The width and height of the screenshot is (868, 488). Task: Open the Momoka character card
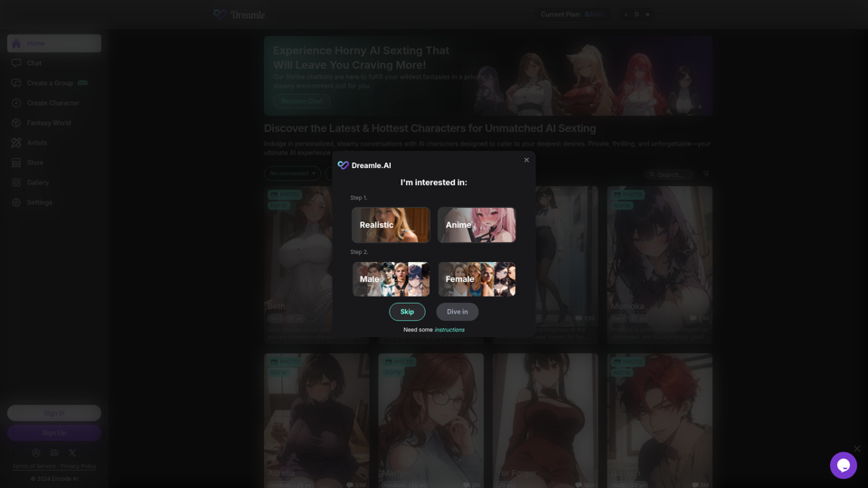coord(659,265)
